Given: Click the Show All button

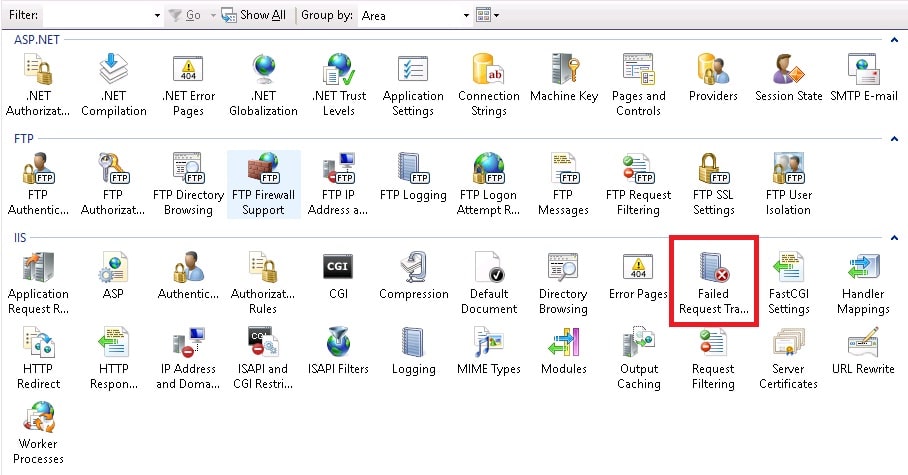Looking at the screenshot, I should coord(254,16).
